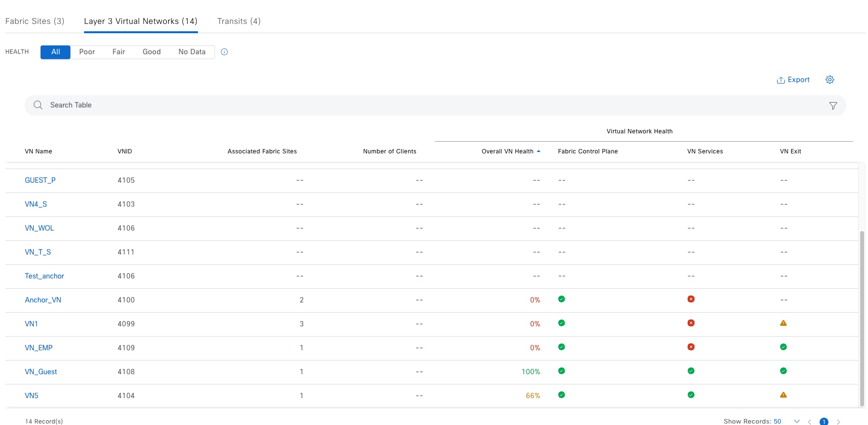Open the Show Records dropdown
The height and width of the screenshot is (425, 868).
[x=797, y=421]
